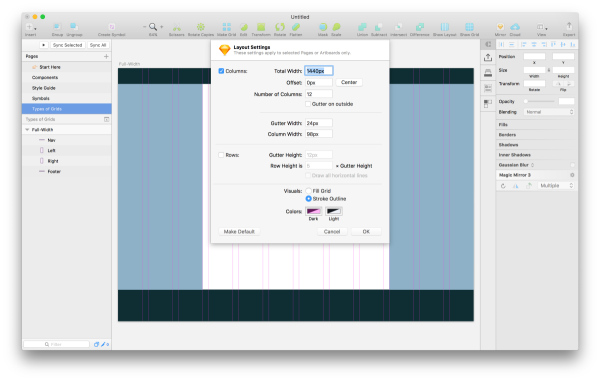Click the Total Width input field
Viewport: 600px width, 381px height.
319,71
